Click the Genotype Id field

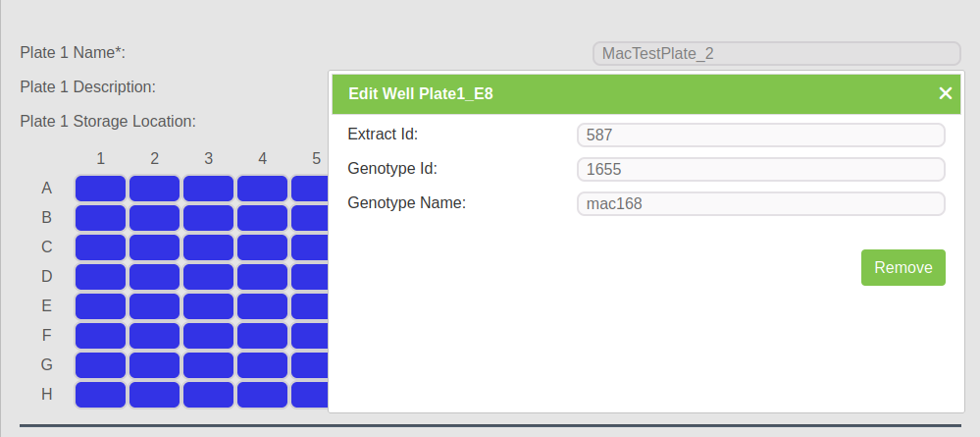coord(760,170)
